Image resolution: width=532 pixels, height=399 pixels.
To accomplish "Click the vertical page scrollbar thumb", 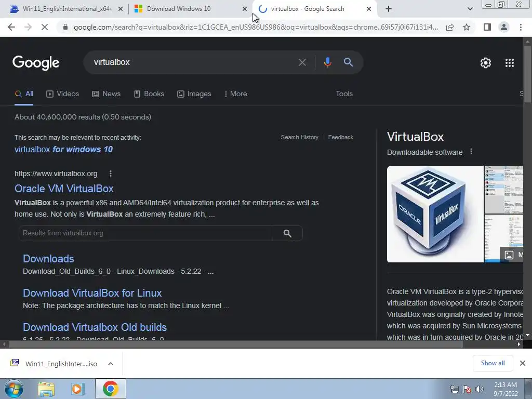I will point(527,73).
